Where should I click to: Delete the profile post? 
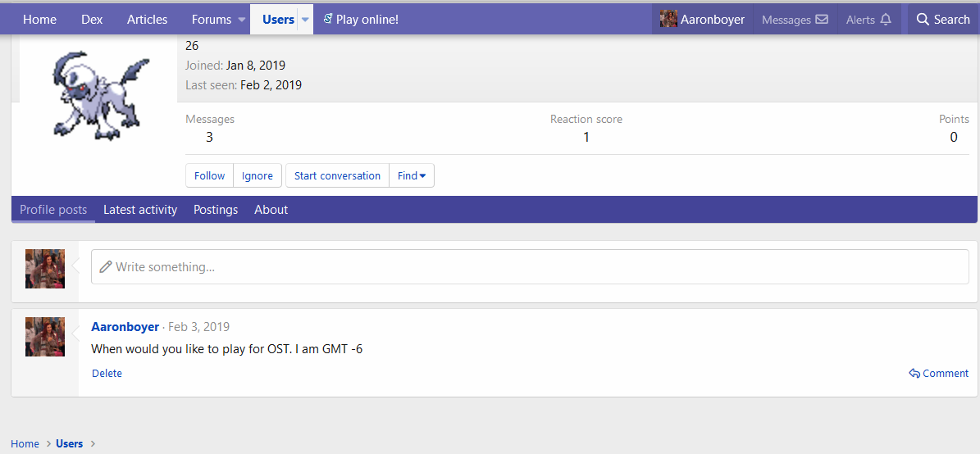coord(107,373)
